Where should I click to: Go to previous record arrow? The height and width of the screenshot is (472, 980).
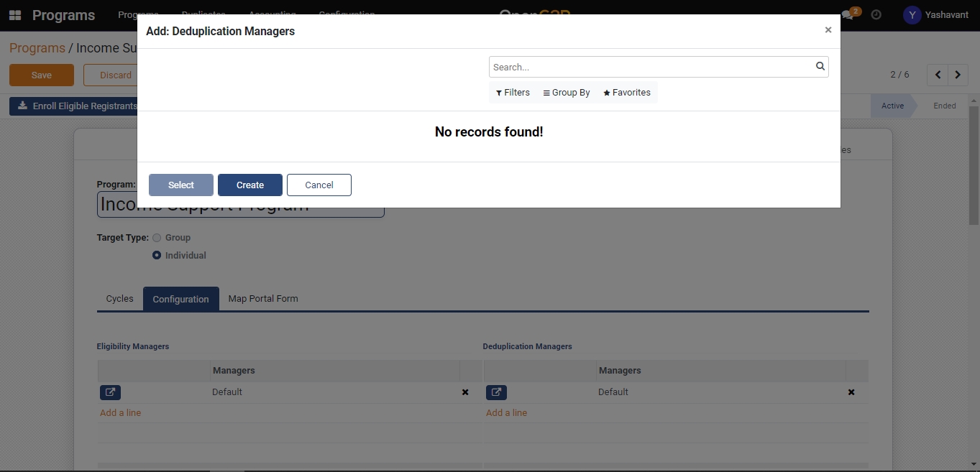point(938,75)
